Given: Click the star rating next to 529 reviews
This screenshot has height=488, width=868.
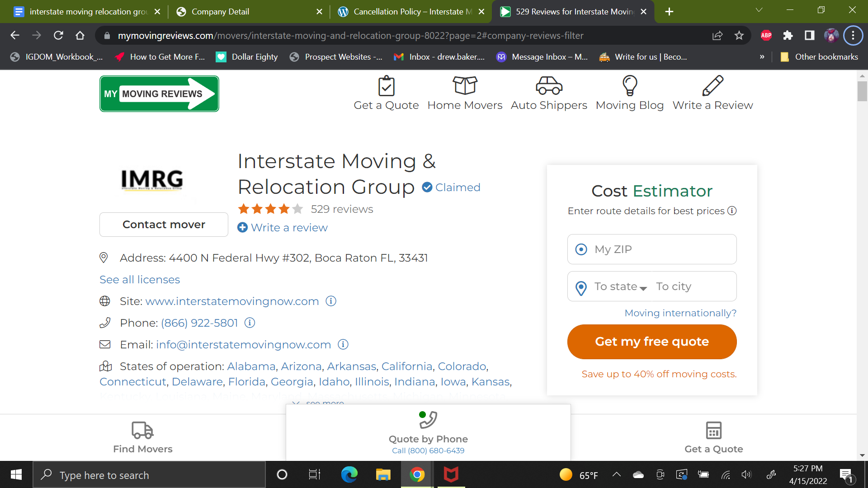Looking at the screenshot, I should [270, 209].
